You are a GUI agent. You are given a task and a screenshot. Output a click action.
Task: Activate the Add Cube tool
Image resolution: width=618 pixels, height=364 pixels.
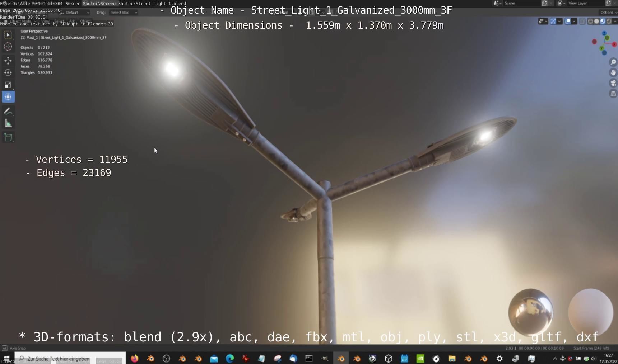tap(8, 137)
